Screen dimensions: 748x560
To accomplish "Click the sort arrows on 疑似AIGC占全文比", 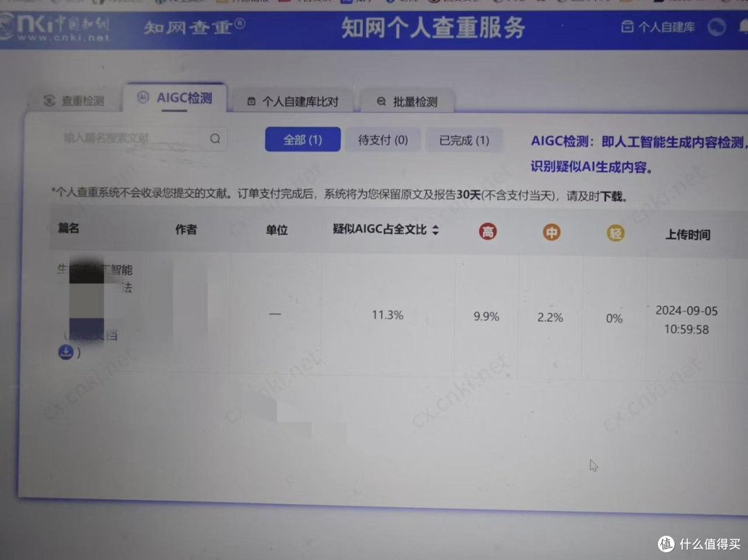I will 435,229.
